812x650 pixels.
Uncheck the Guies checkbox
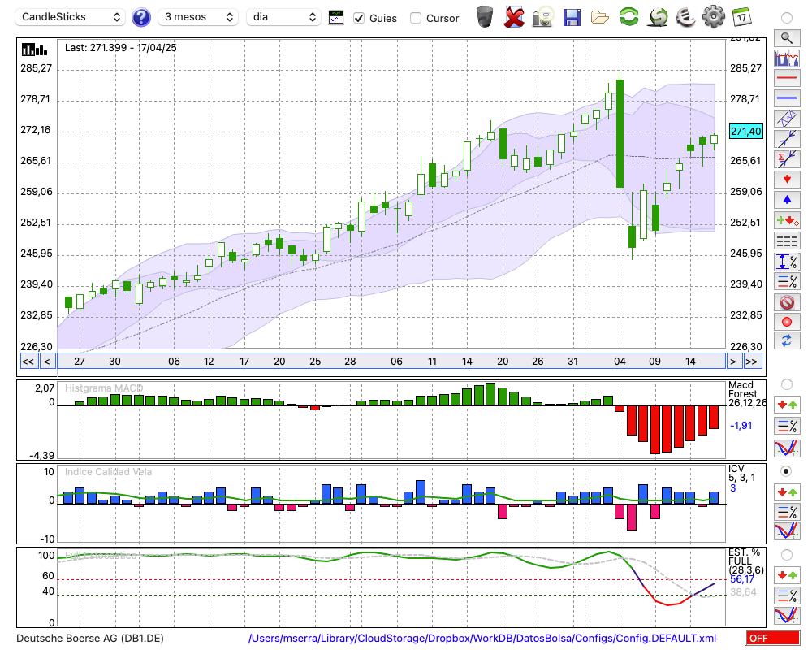[x=358, y=18]
